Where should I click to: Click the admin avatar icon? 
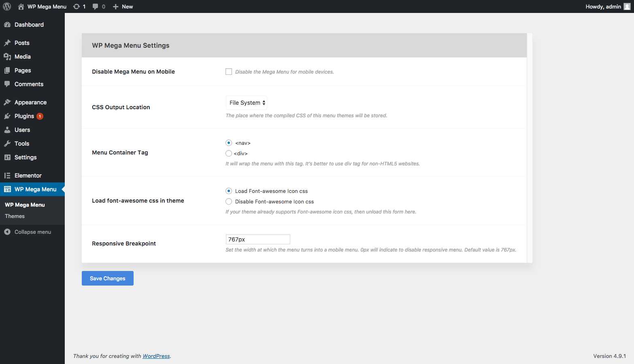coord(627,6)
